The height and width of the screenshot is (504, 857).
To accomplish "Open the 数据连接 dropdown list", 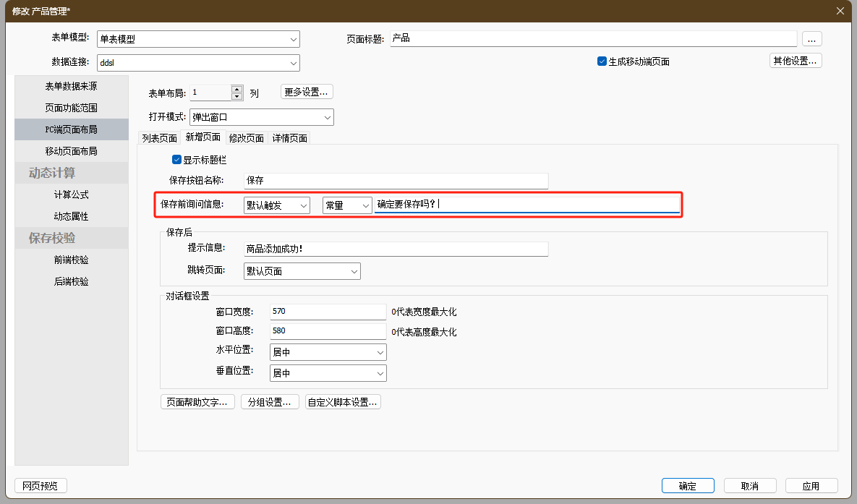I will [x=293, y=63].
